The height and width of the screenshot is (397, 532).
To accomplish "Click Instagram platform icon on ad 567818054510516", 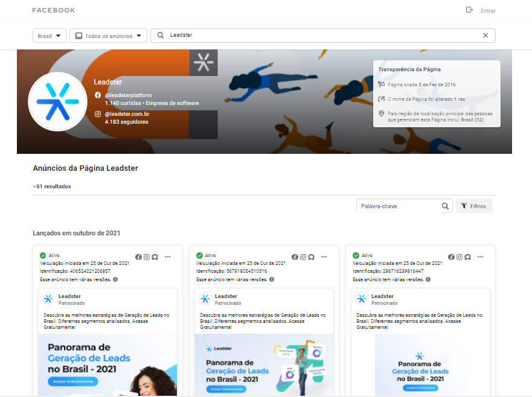I will pos(303,257).
